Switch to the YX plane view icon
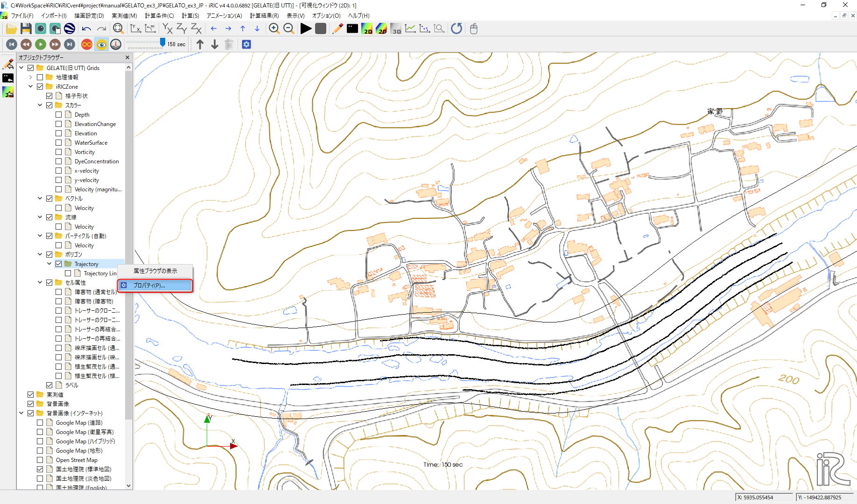Viewport: 857px width, 504px height. pyautogui.click(x=167, y=29)
